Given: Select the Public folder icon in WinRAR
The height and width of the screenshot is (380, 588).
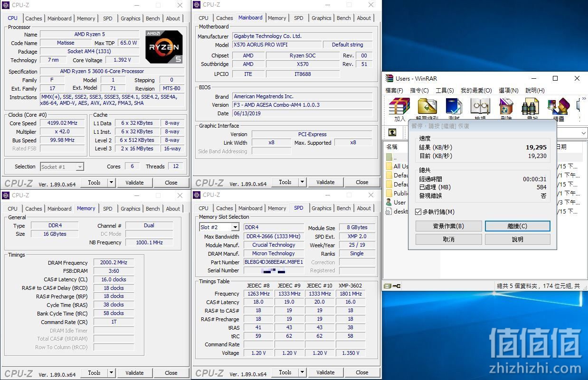Looking at the screenshot, I should [x=389, y=193].
